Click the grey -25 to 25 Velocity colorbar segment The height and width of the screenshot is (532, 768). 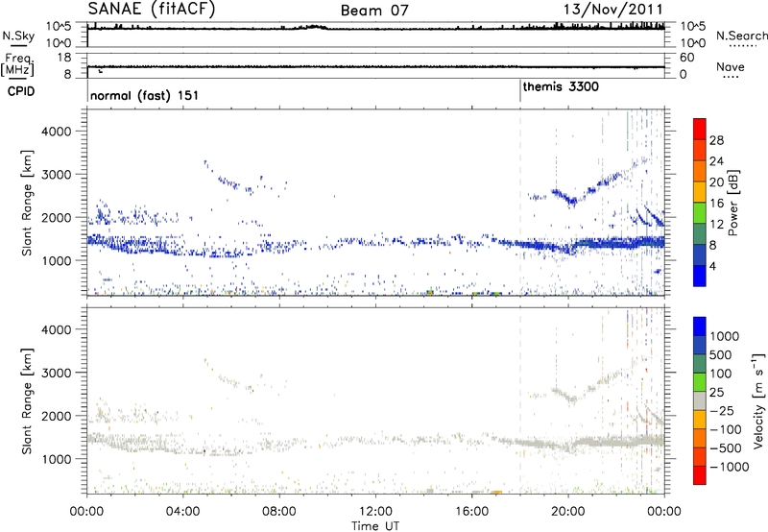[x=700, y=400]
